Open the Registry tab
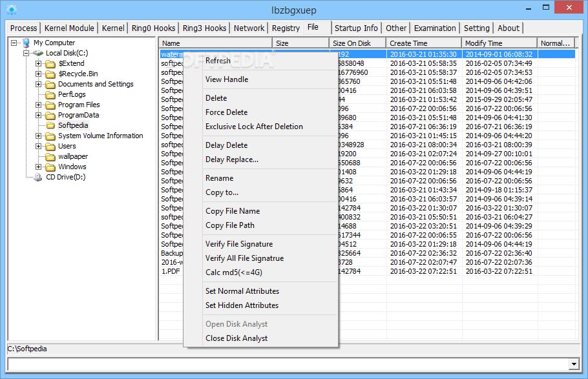The width and height of the screenshot is (588, 379). tap(286, 28)
